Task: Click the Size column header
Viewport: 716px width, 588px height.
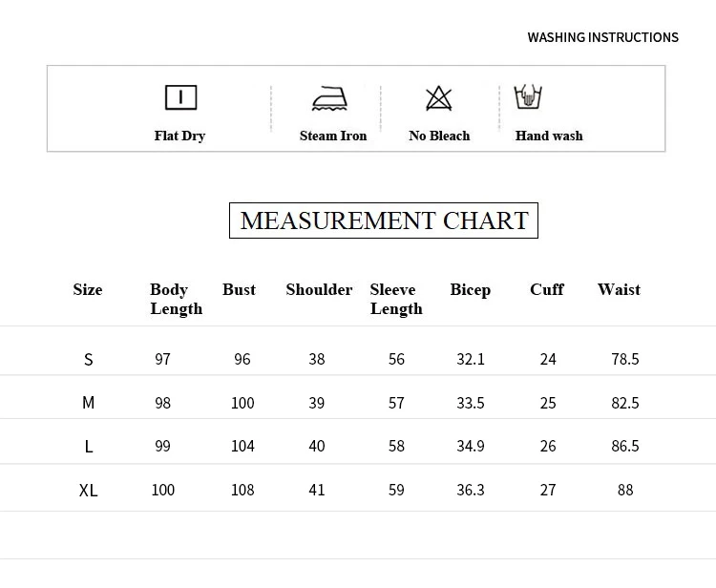Action: [88, 289]
